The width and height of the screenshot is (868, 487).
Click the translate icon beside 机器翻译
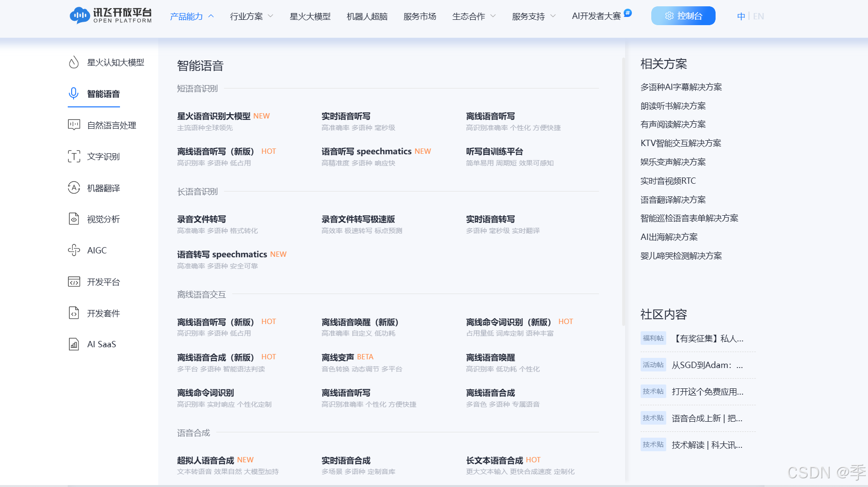click(x=74, y=188)
